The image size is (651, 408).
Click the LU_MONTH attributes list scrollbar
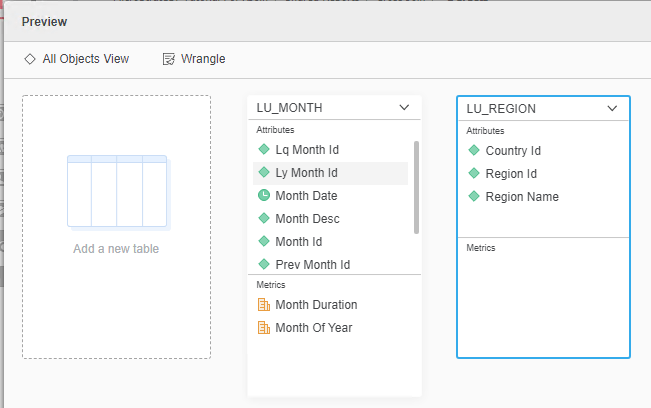click(416, 187)
